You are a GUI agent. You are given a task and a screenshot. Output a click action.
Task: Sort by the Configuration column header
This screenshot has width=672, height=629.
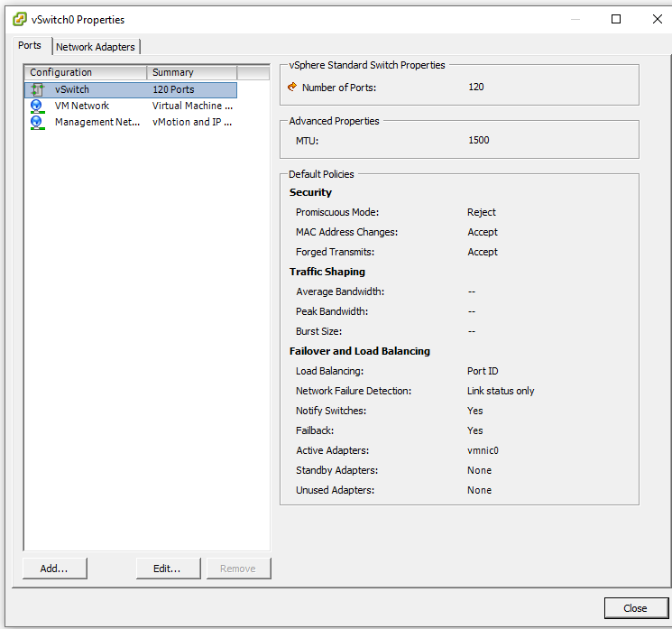(86, 72)
